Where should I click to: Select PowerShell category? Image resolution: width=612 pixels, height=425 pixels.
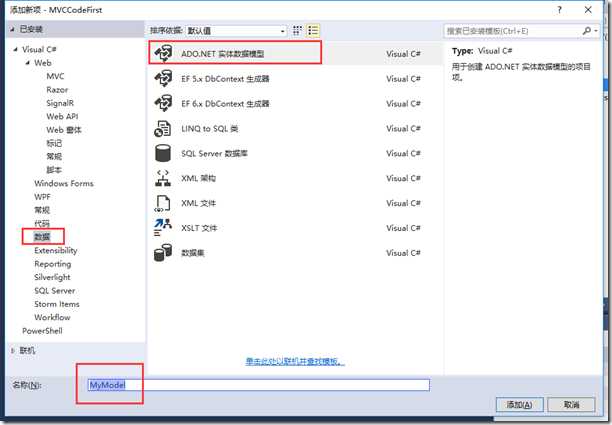coord(42,331)
